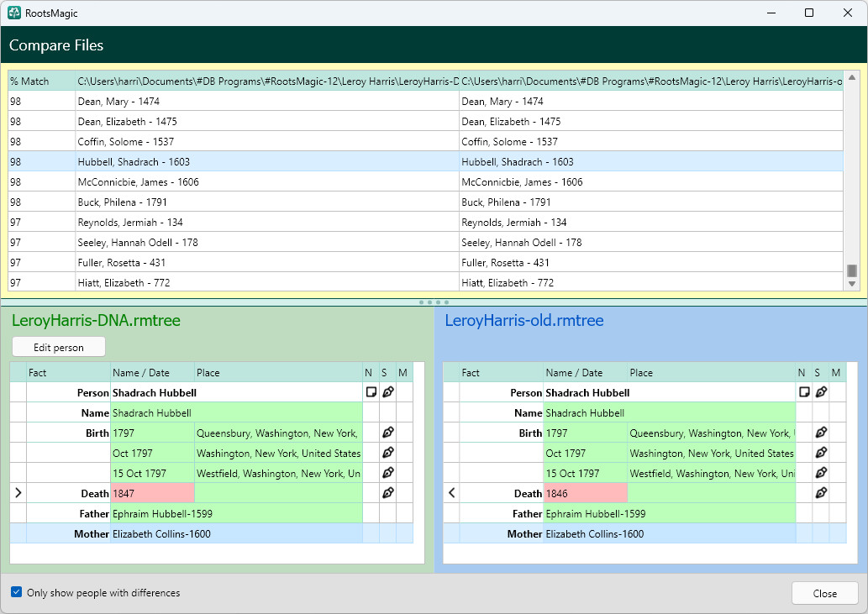View source of 15 Oct 1797 birth in LeroyHarris-old panel
This screenshot has height=614, width=868.
tap(821, 473)
